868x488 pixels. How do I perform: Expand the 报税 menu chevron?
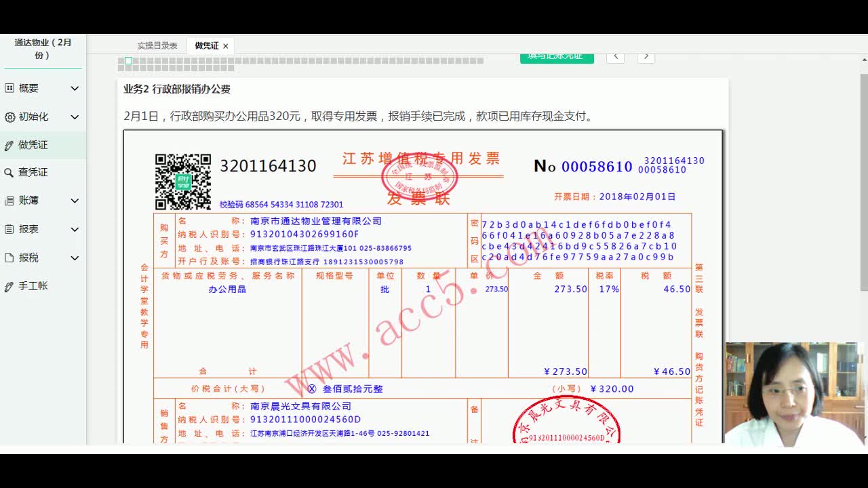click(75, 258)
